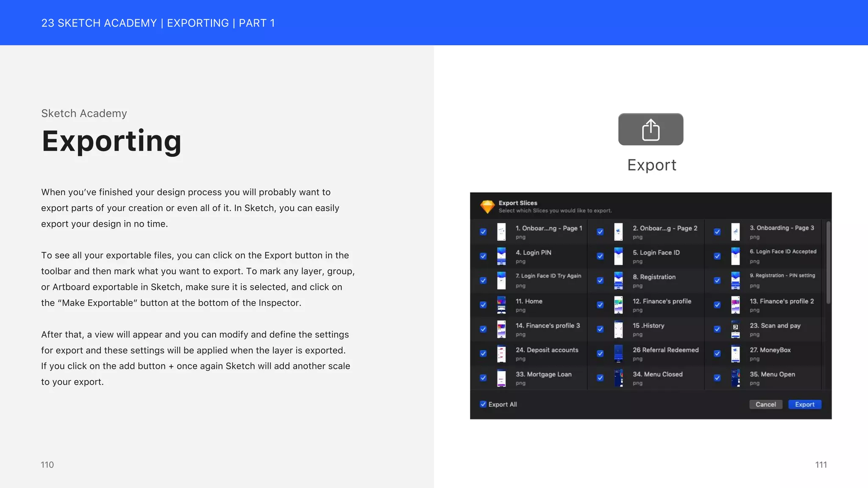Choose the 8. Registration thumbnail
The height and width of the screenshot is (488, 868).
pyautogui.click(x=618, y=280)
